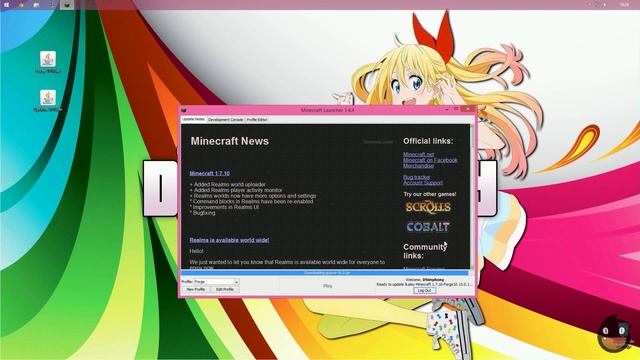
Task: Click the 'Ready to update & play' status text
Action: click(424, 284)
